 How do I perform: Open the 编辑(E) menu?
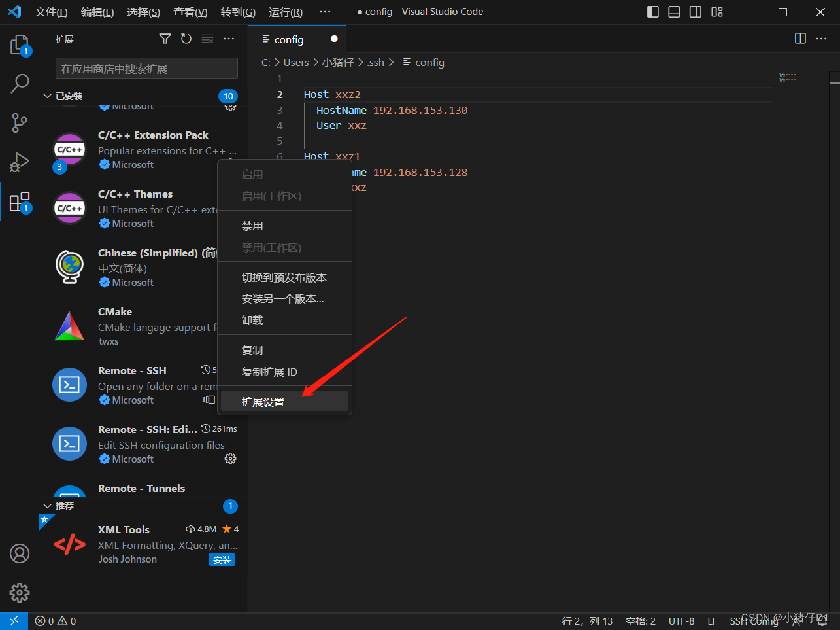pos(97,12)
